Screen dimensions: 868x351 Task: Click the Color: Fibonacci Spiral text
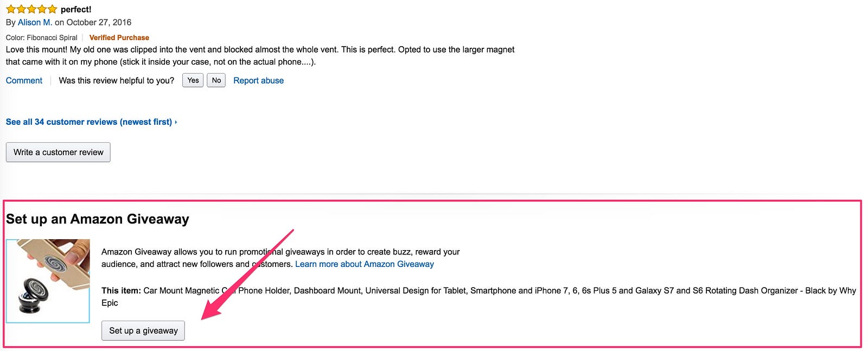coord(42,37)
